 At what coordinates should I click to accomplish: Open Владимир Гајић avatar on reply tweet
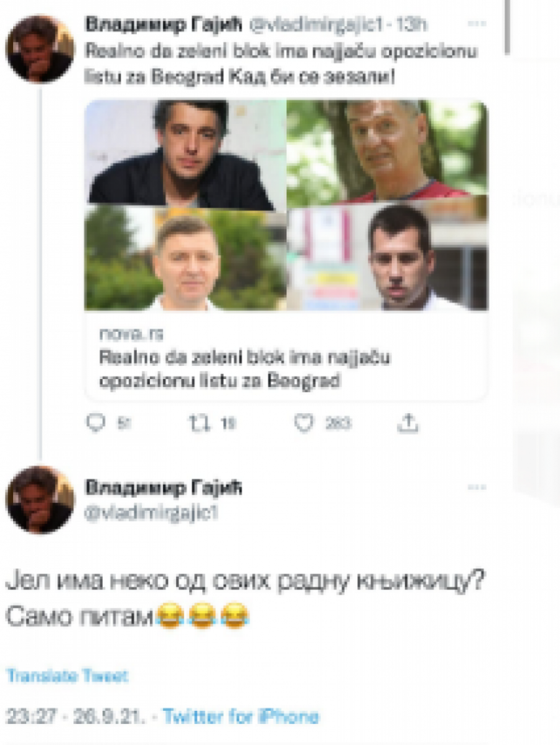40,500
